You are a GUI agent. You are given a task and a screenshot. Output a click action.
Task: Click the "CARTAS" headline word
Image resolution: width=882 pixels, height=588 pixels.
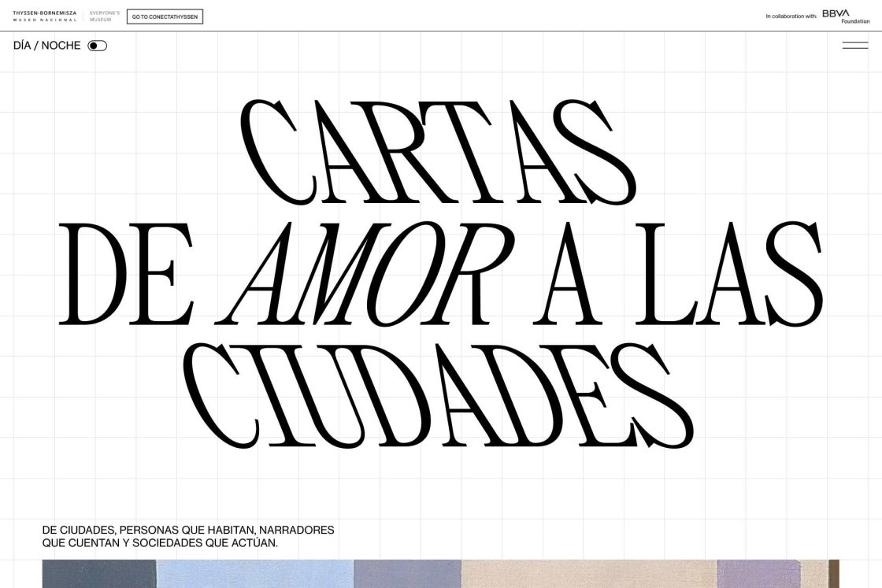(439, 152)
